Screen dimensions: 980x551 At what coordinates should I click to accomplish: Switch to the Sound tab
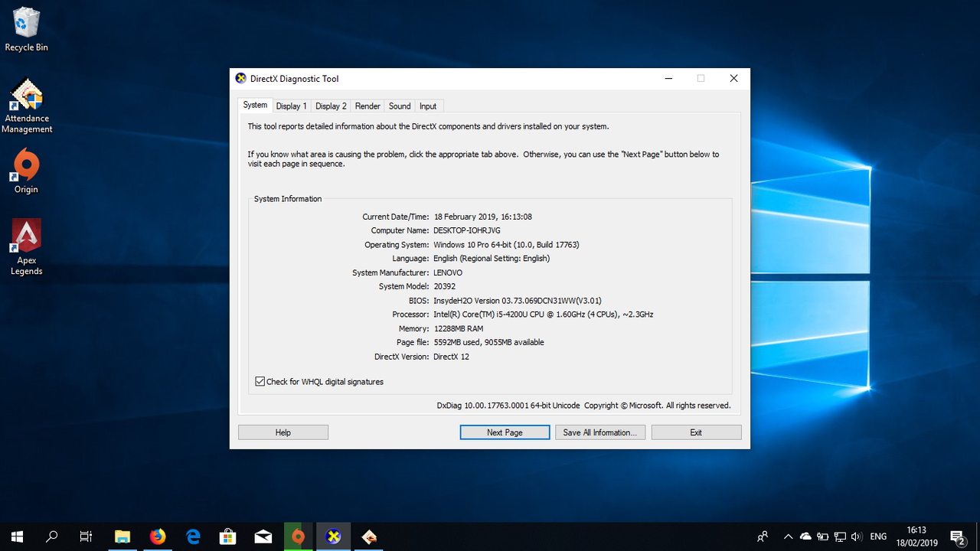[400, 106]
